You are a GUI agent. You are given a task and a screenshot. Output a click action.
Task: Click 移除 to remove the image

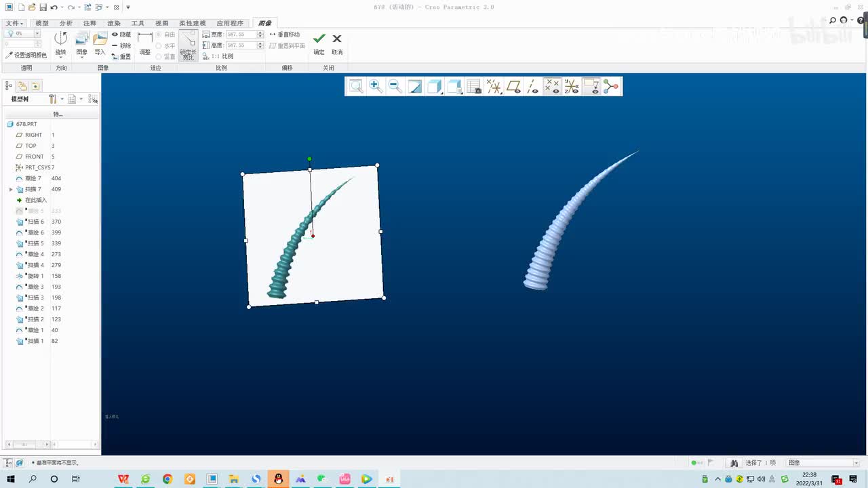[121, 45]
